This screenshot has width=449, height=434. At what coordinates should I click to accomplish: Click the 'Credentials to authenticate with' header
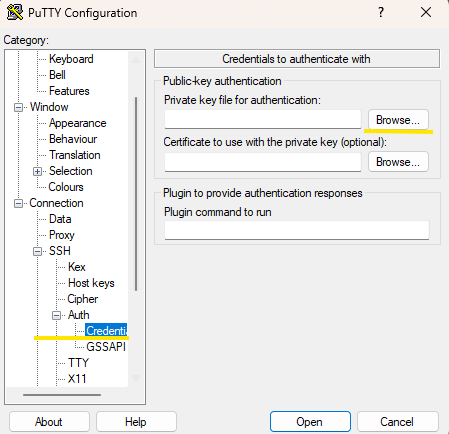297,59
